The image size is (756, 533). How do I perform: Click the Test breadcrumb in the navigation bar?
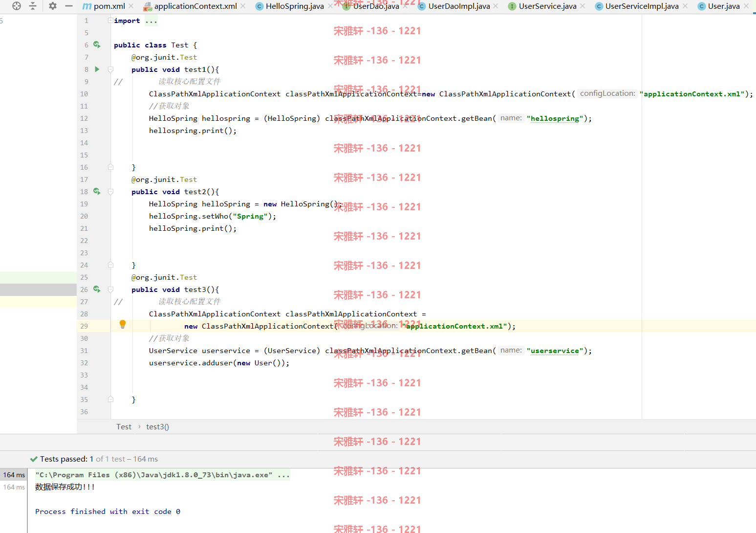[x=124, y=426]
